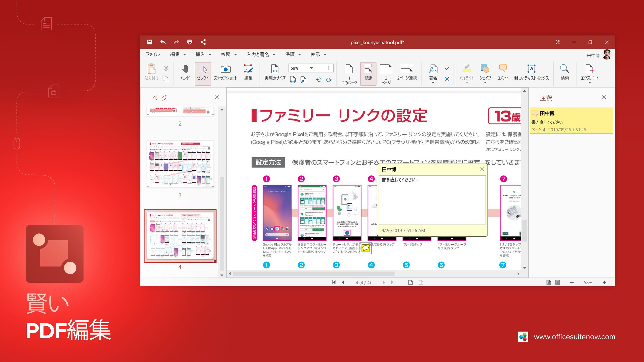644x362 pixels.
Task: Click the share icon in title bar
Action: click(x=203, y=42)
